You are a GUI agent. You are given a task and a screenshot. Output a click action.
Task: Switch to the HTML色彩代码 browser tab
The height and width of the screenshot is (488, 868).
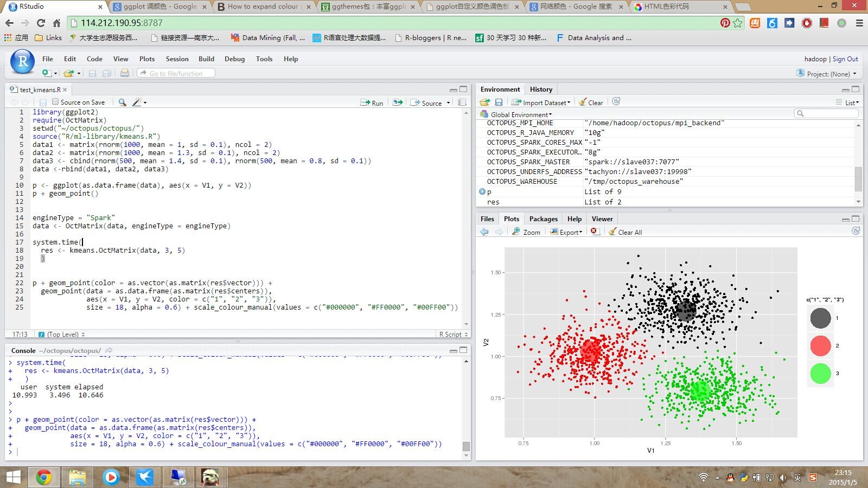coord(681,7)
